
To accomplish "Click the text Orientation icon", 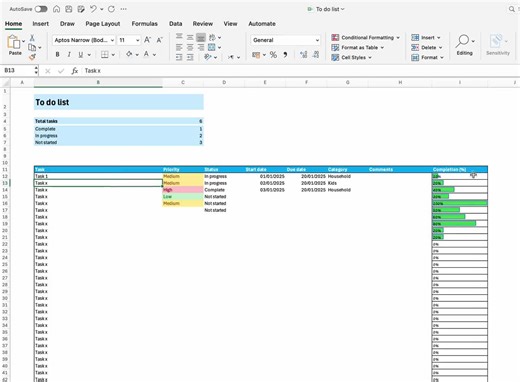I will tap(208, 57).
